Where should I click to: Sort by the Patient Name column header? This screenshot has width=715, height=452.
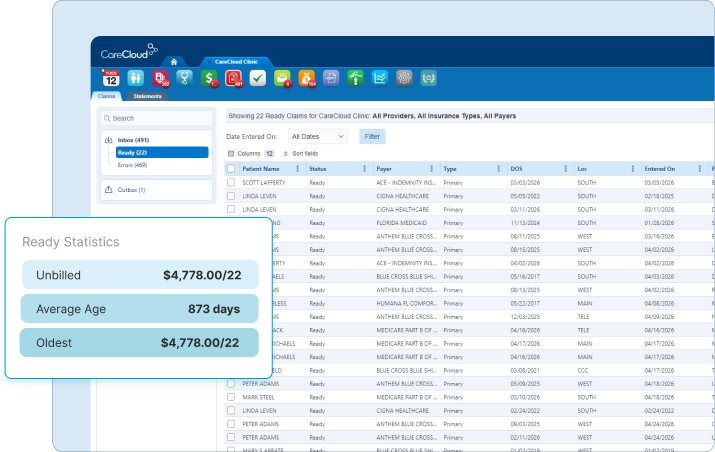pos(261,169)
